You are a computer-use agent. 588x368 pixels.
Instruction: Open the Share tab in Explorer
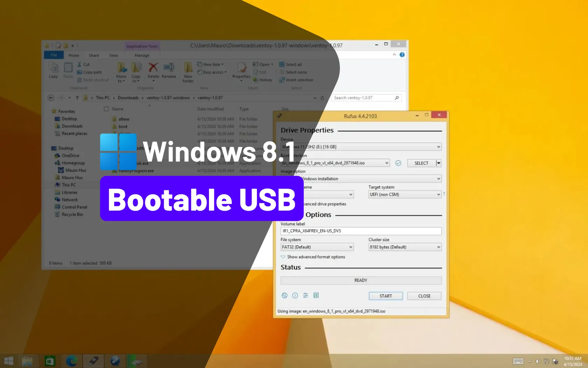pyautogui.click(x=94, y=55)
